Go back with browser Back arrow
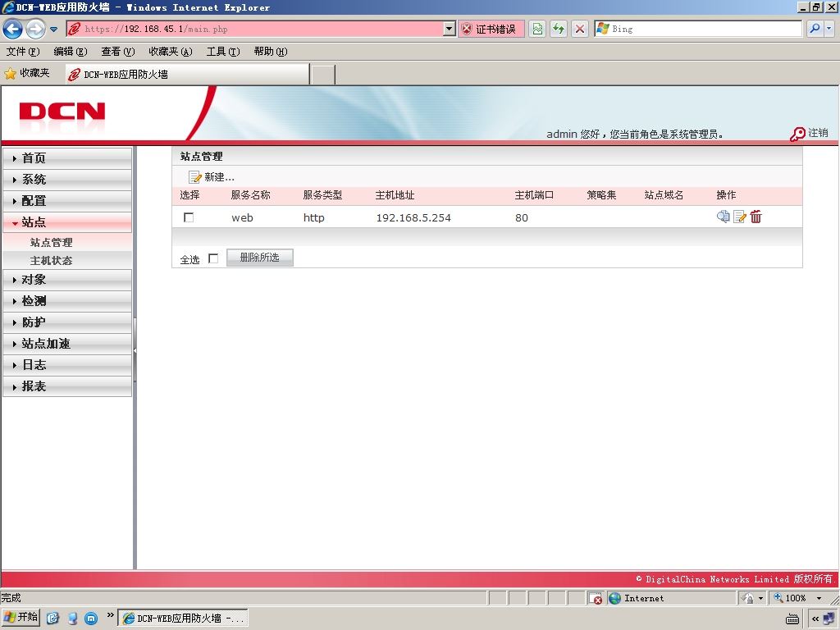Viewport: 840px width, 630px height. (13, 29)
